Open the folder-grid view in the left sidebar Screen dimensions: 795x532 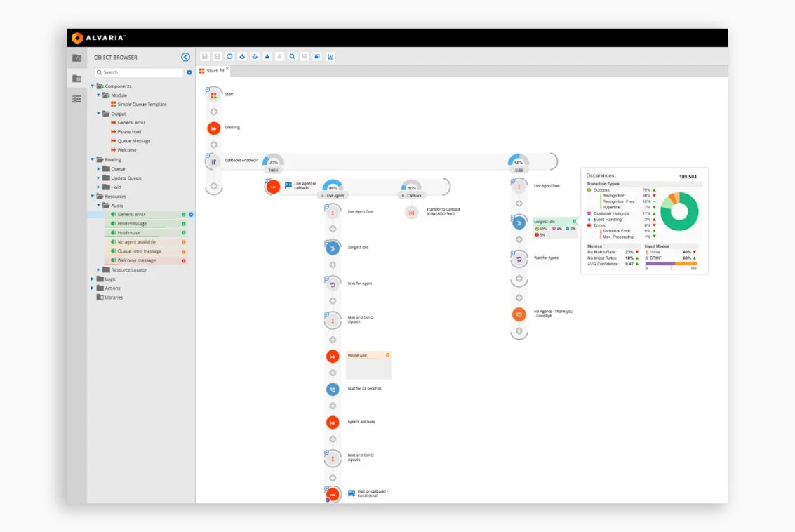tap(76, 79)
